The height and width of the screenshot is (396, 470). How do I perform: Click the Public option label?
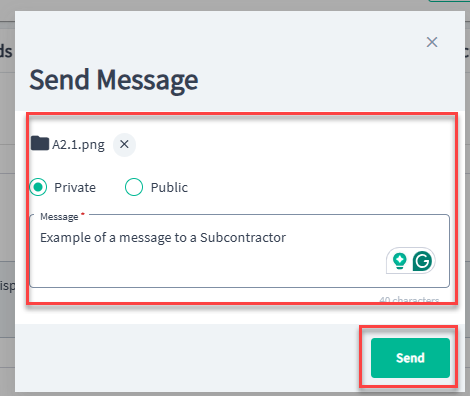[x=169, y=187]
